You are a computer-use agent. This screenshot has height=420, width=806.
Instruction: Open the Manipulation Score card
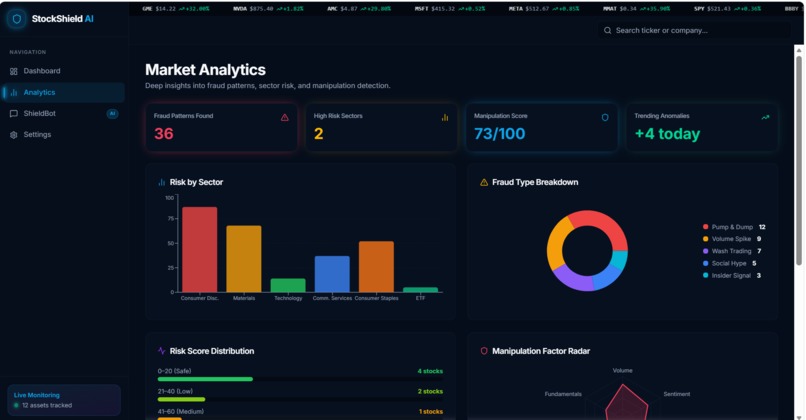541,127
